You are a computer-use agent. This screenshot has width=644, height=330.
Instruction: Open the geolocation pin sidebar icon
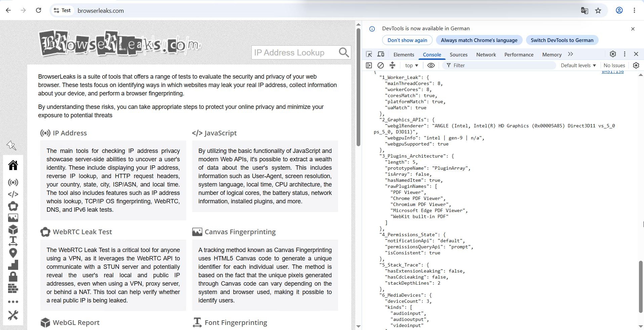tap(13, 253)
